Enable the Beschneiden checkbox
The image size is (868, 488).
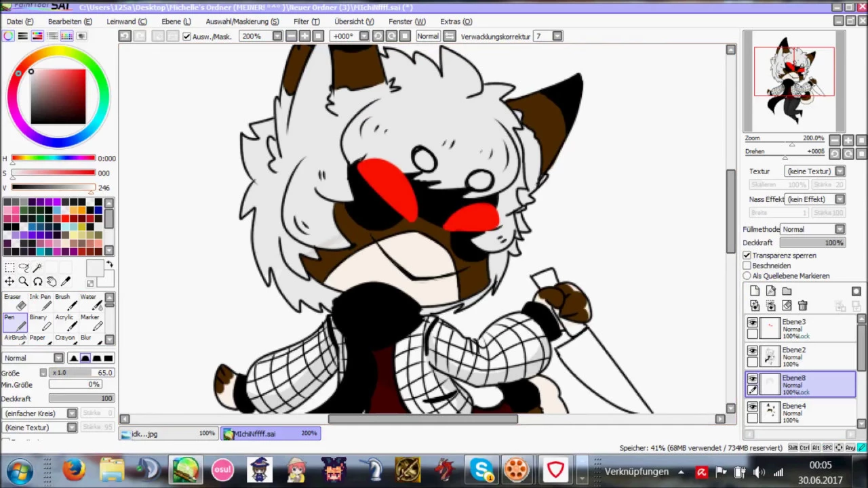[x=747, y=266]
